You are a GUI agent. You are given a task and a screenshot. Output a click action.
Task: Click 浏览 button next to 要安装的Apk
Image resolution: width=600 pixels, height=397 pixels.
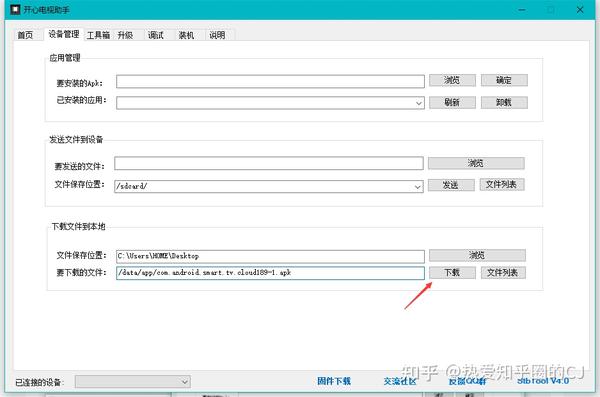click(x=452, y=80)
